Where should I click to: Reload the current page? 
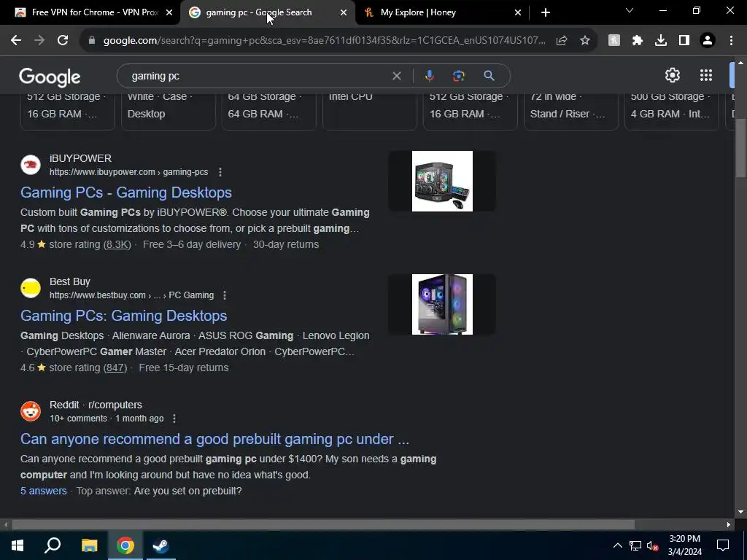pos(63,41)
